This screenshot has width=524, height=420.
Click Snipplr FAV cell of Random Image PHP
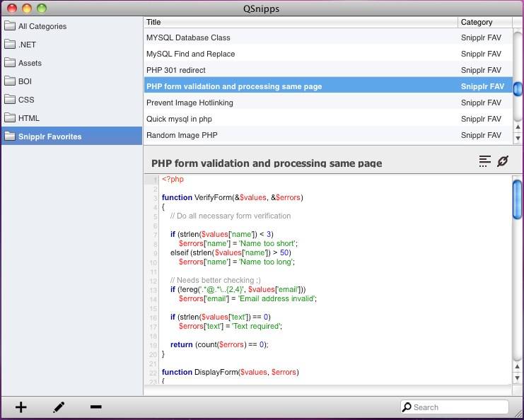481,135
